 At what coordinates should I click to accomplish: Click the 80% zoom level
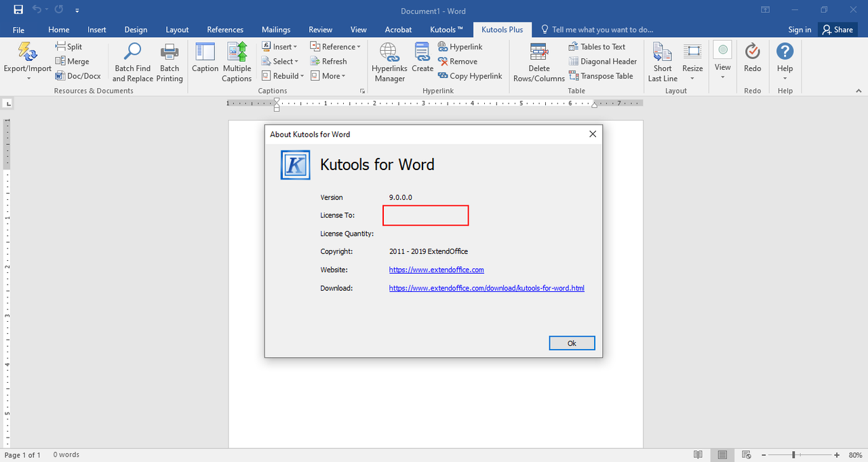point(855,455)
